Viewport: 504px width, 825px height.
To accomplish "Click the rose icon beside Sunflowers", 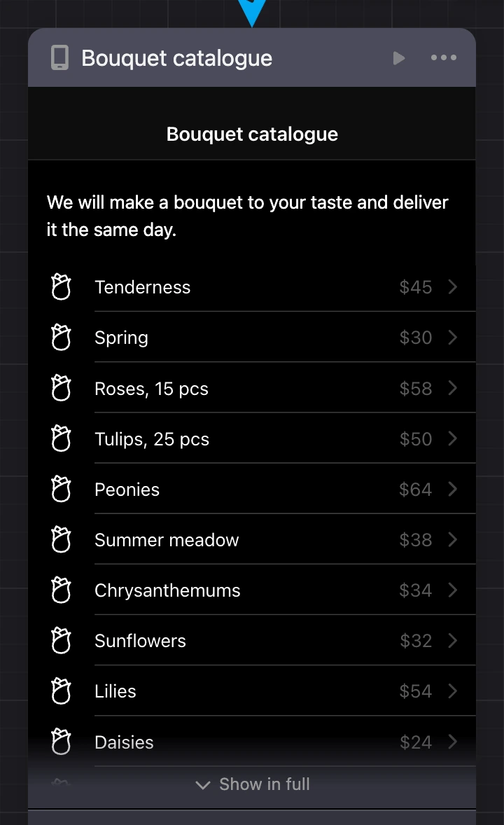I will (x=61, y=640).
